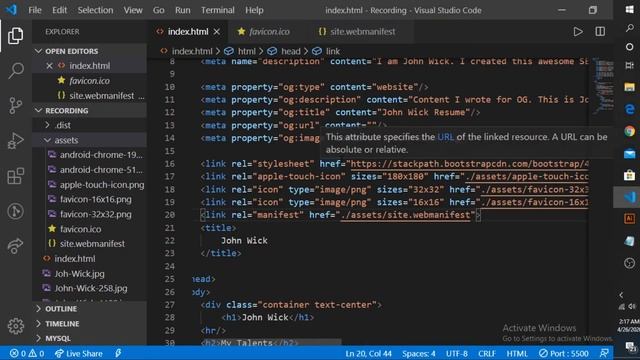Image resolution: width=640 pixels, height=360 pixels.
Task: Open the feedback icon in status bar
Action: (604, 353)
